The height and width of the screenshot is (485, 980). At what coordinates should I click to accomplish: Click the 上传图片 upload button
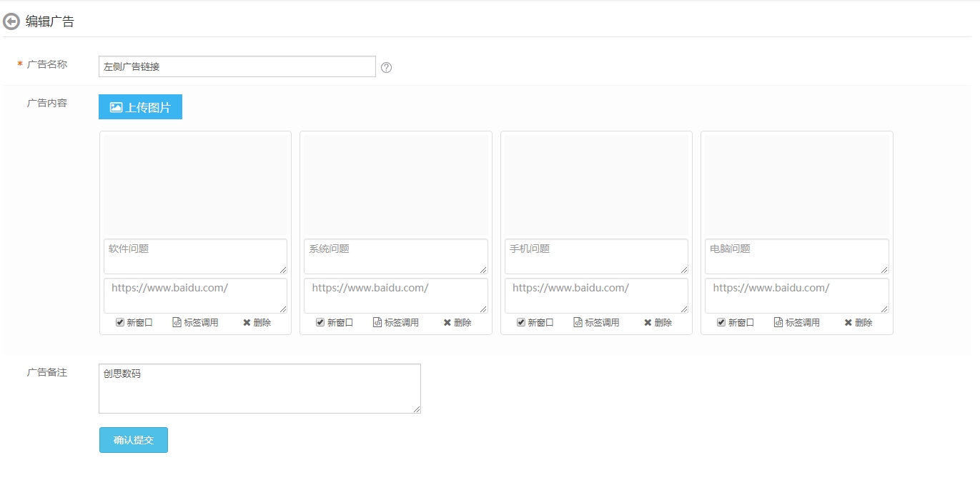(x=140, y=107)
